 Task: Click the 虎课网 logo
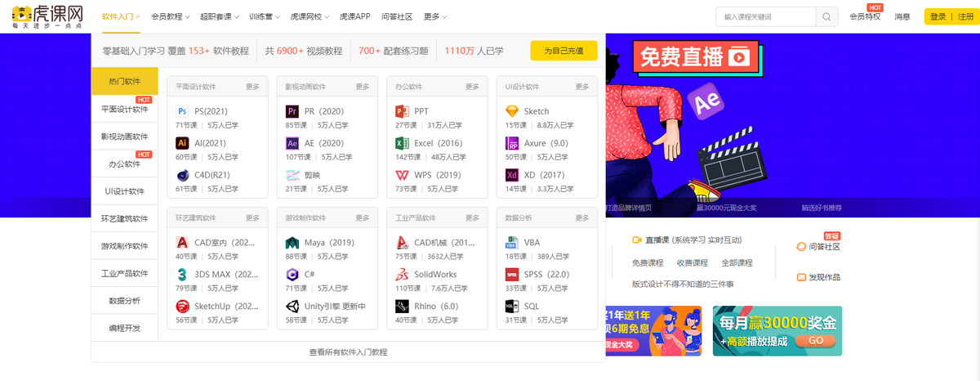48,16
